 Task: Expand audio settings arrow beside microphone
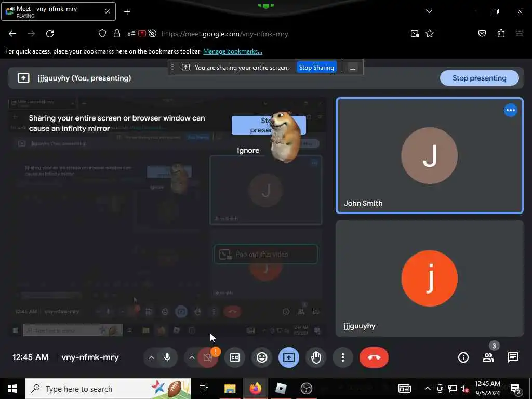151,357
